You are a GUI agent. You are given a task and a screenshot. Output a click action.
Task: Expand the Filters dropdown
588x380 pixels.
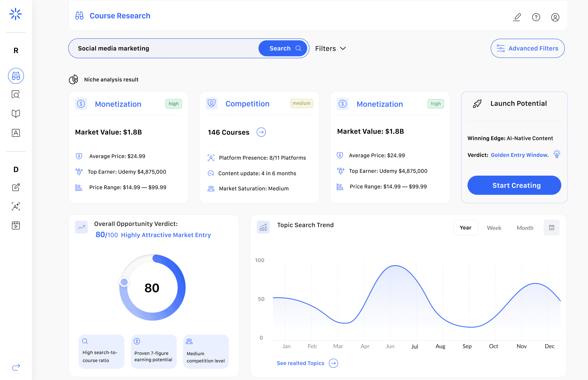point(331,48)
